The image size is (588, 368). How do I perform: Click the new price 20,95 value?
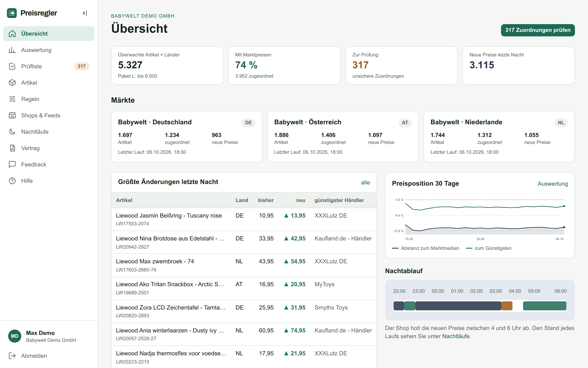pyautogui.click(x=298, y=284)
